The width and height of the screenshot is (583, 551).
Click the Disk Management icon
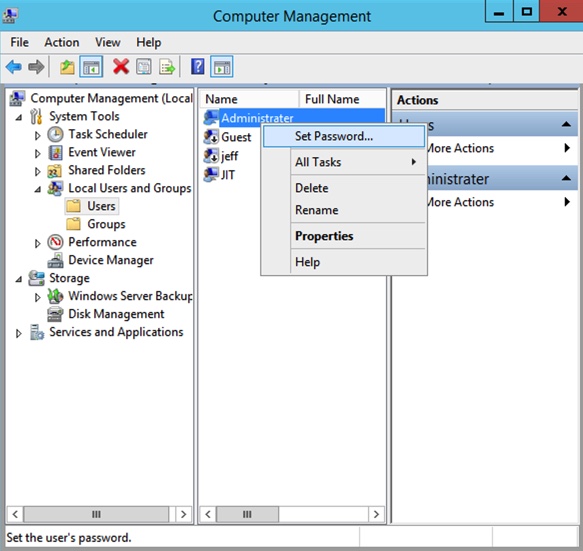(55, 314)
